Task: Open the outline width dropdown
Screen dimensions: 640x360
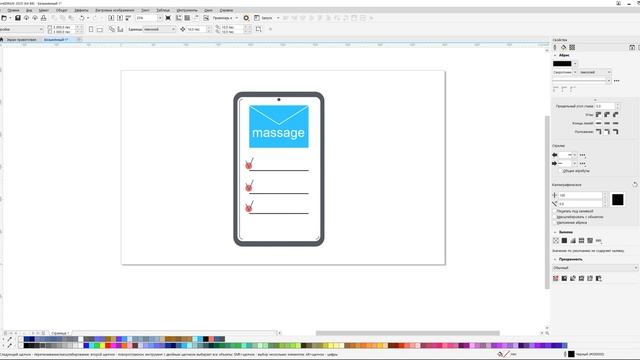Action: pyautogui.click(x=575, y=72)
